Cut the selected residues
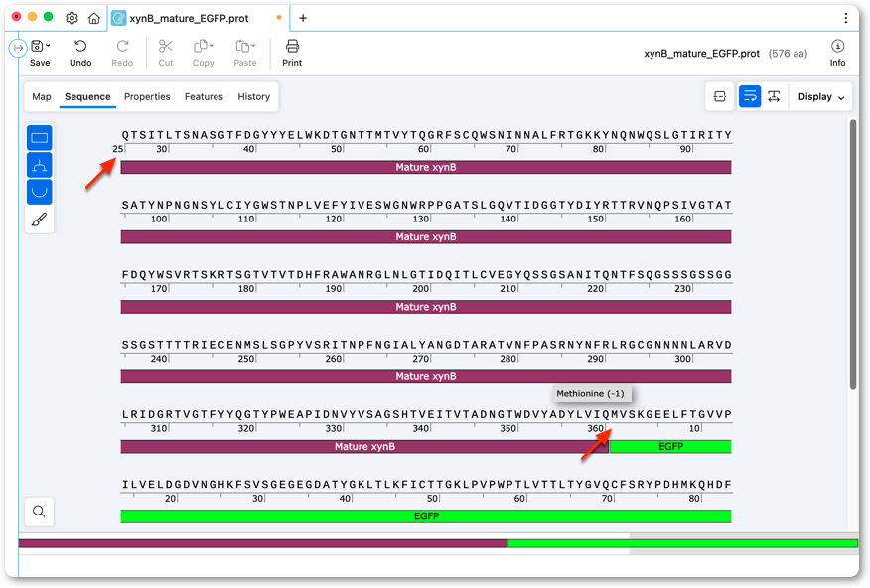Viewport: 870px width, 588px height. click(165, 54)
